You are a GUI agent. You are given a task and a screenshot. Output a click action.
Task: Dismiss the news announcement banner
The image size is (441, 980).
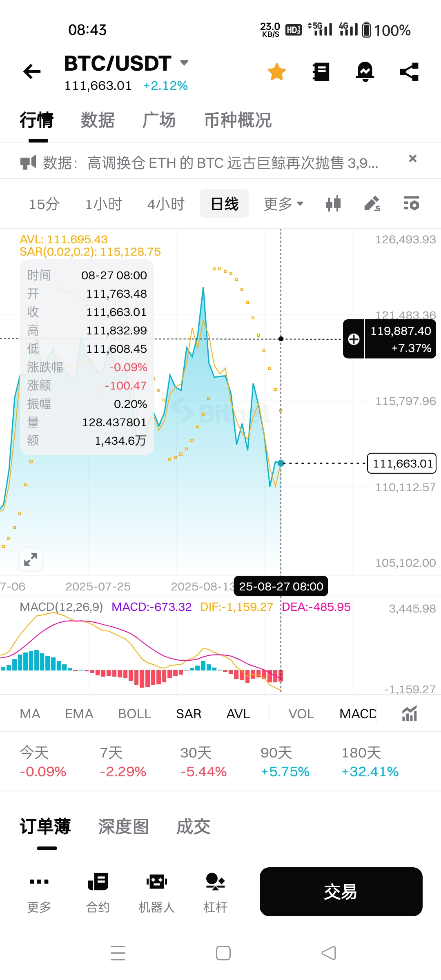point(413,158)
